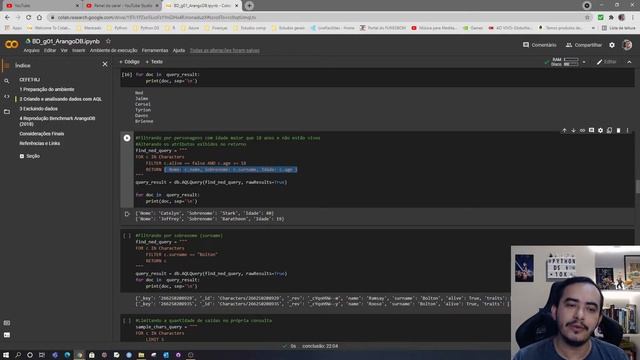Viewport: 640px width, 360px height.
Task: Go to section 3 Excluindo dados
Action: (38, 109)
